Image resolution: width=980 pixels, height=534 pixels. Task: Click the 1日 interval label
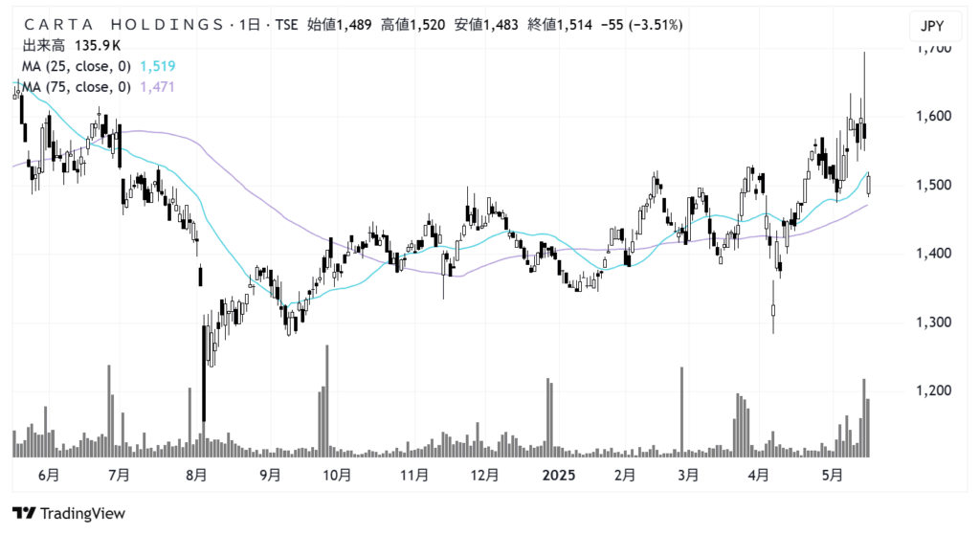[250, 25]
